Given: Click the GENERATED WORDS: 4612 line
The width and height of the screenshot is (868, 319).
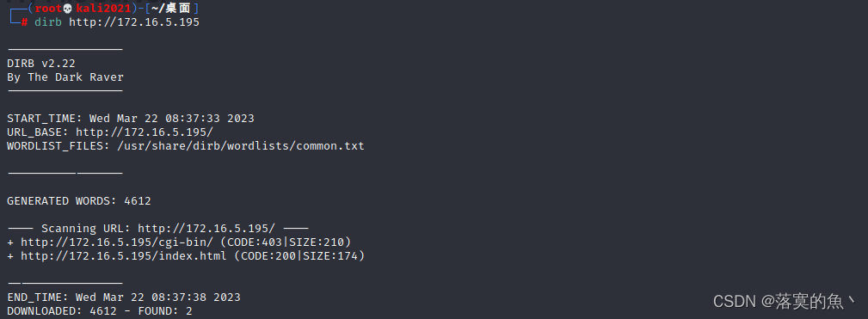Looking at the screenshot, I should click(x=78, y=200).
